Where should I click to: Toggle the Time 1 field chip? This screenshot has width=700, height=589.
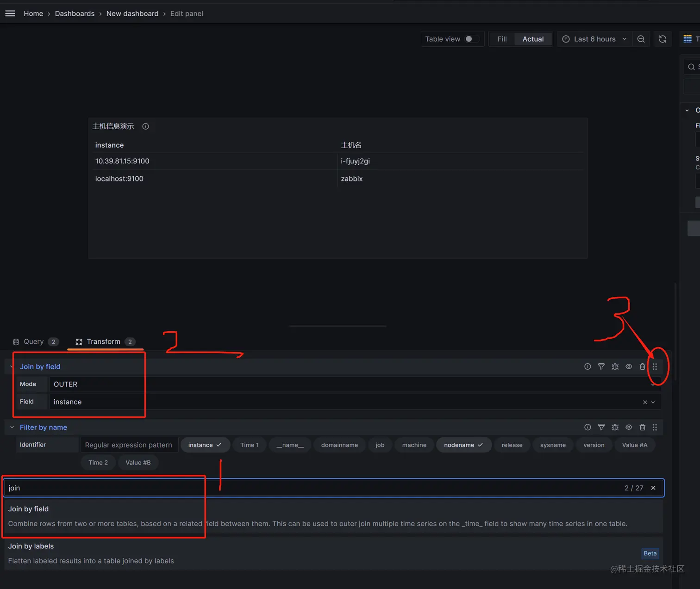point(250,445)
